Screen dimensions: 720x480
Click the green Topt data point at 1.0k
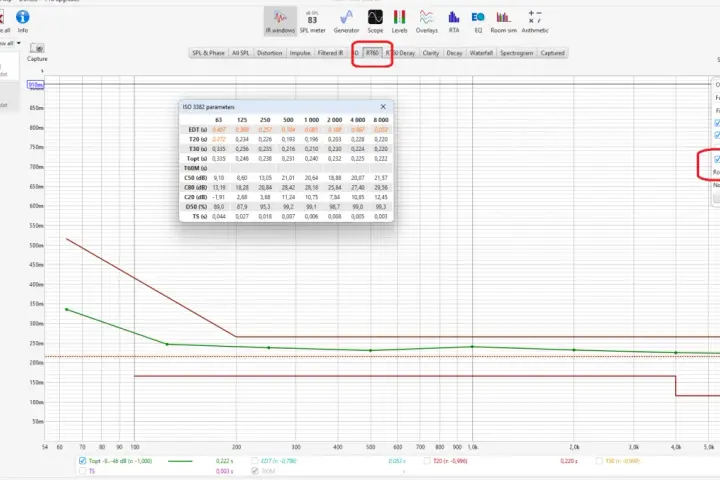(472, 347)
